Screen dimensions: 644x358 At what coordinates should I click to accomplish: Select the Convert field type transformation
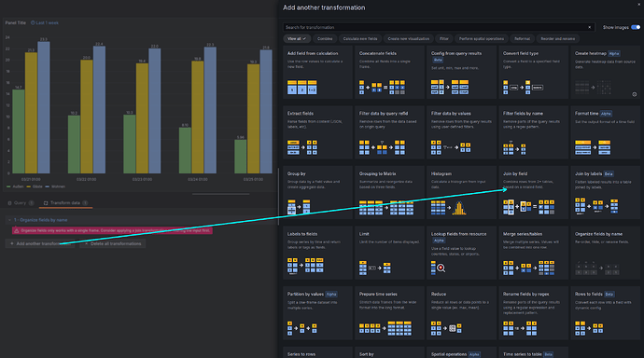533,72
